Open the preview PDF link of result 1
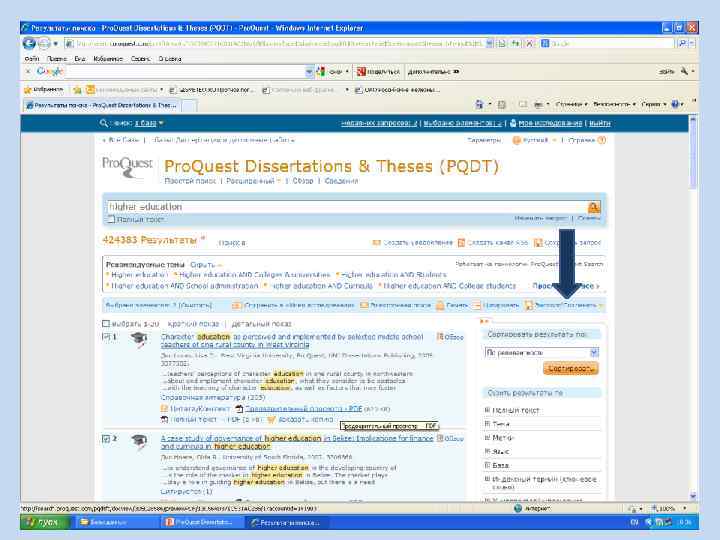Image resolution: width=720 pixels, height=540 pixels. pos(304,409)
